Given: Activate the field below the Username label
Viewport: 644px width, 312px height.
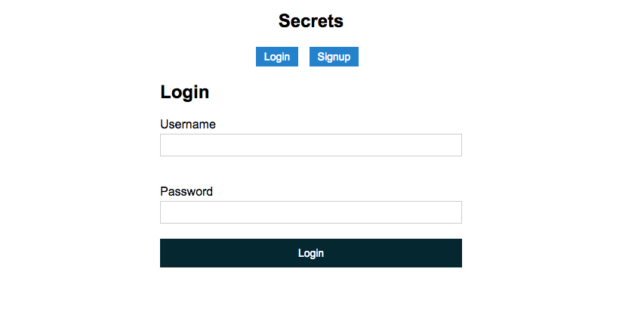Looking at the screenshot, I should 310,145.
